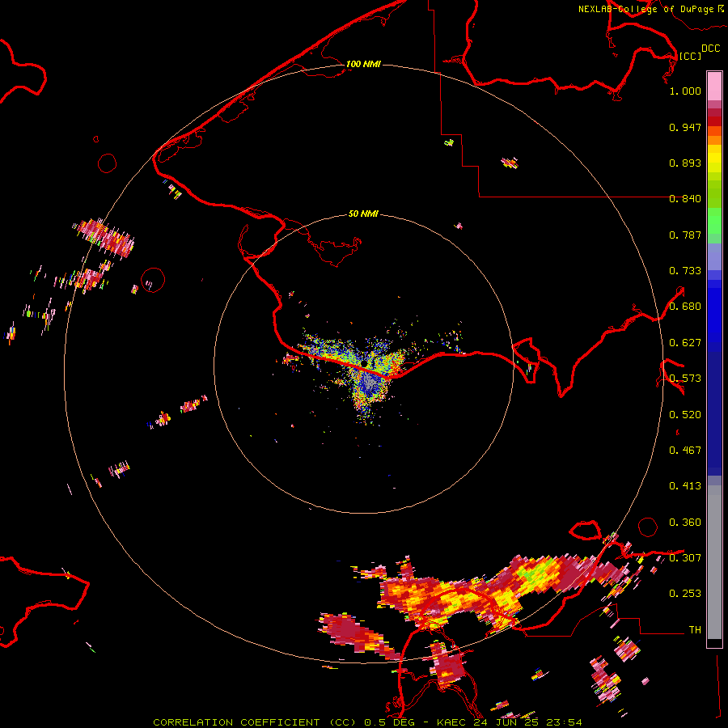
Task: Select the 0.467 scale value
Action: [x=685, y=451]
